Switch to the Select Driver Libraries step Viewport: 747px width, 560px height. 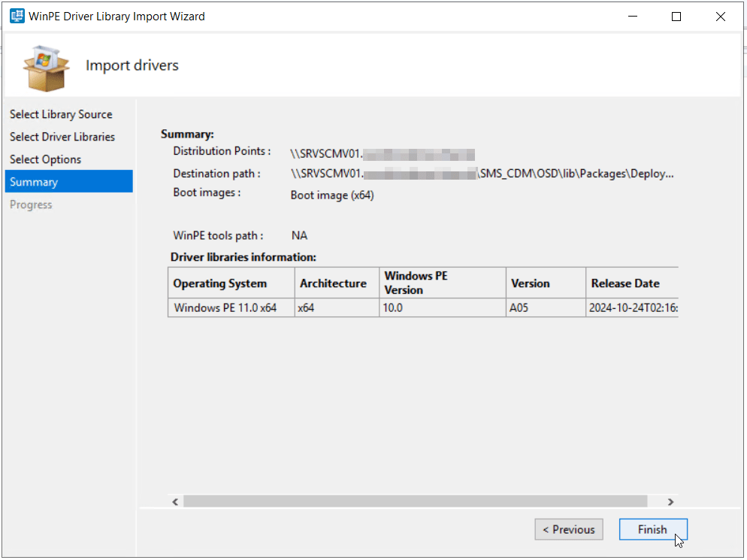point(62,137)
